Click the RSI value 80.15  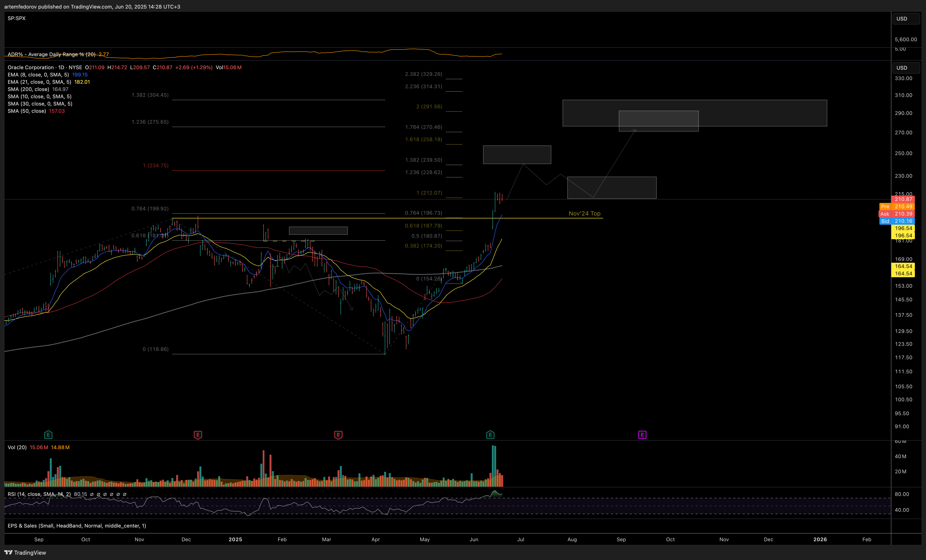pyautogui.click(x=80, y=494)
